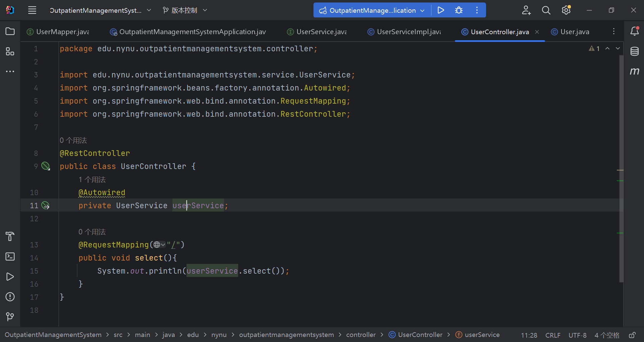Click the IntelliJ IDEA logo icon
Viewport: 644px width, 342px height.
click(10, 10)
